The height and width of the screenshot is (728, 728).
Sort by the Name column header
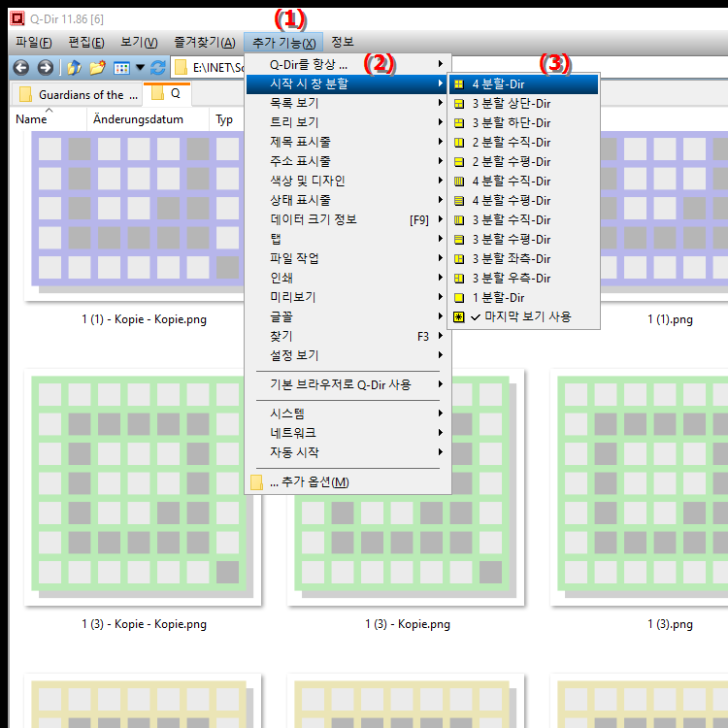(x=49, y=119)
